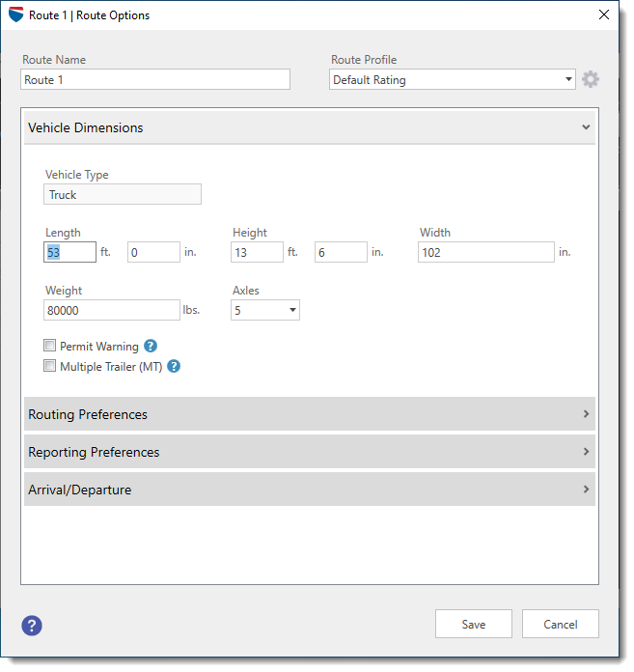Screen dimensions: 634x672
Task: Expand the Arrival/Departure section
Action: (309, 490)
